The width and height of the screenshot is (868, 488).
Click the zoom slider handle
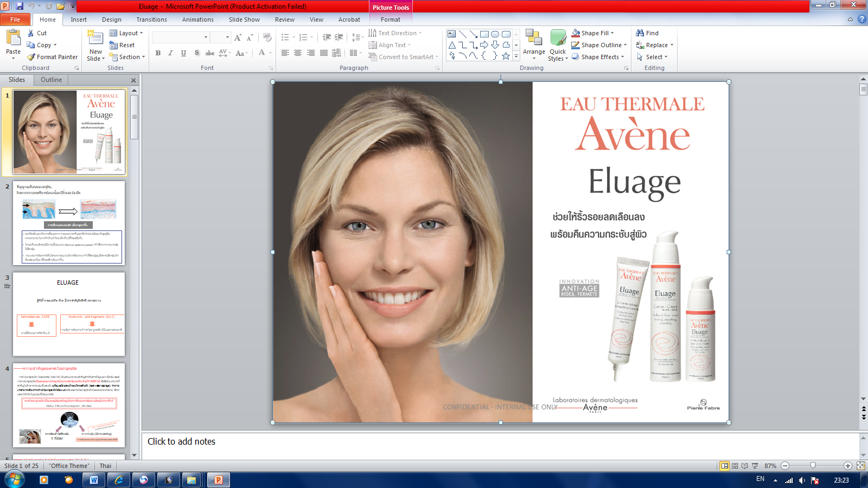tap(813, 466)
